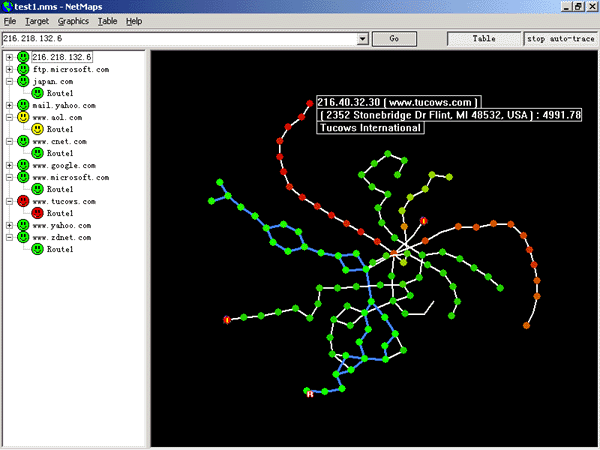Click the Tucows International tooltip label
Screen dimensions: 600x450
point(370,128)
